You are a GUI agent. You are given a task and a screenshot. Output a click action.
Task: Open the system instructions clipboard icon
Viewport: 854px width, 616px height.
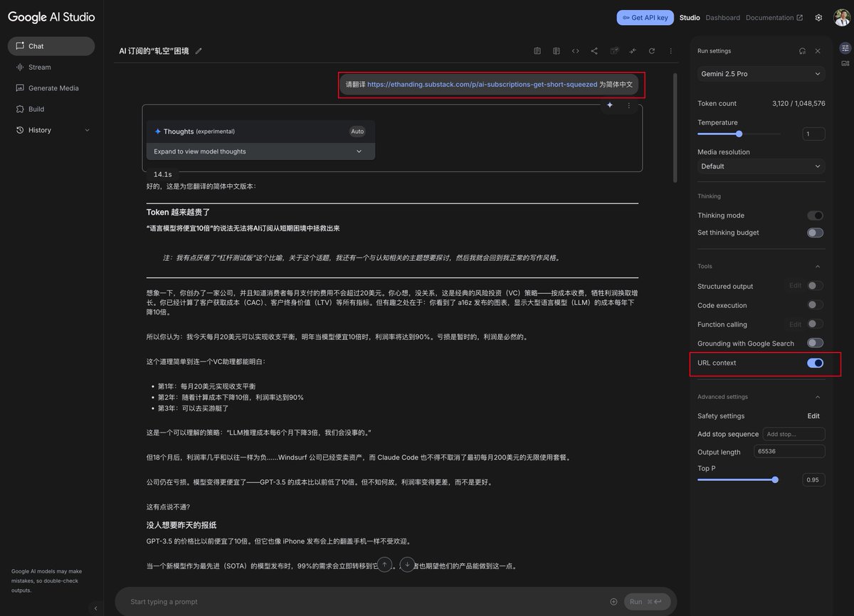[537, 51]
